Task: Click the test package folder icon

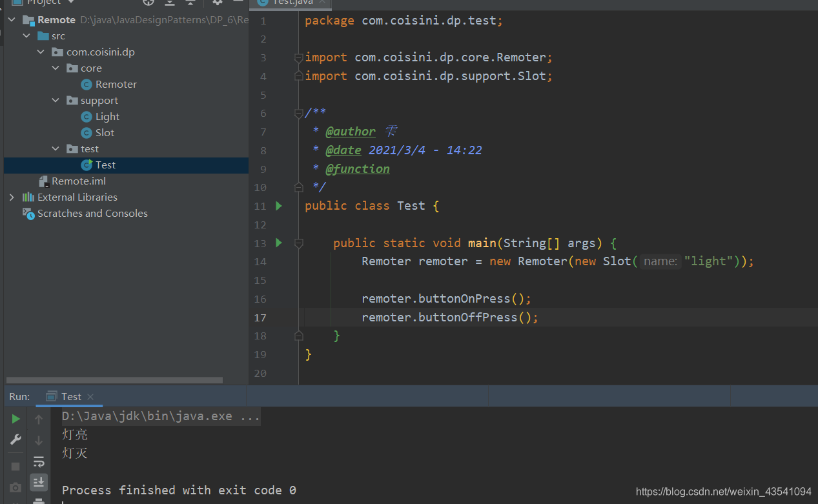Action: (72, 149)
